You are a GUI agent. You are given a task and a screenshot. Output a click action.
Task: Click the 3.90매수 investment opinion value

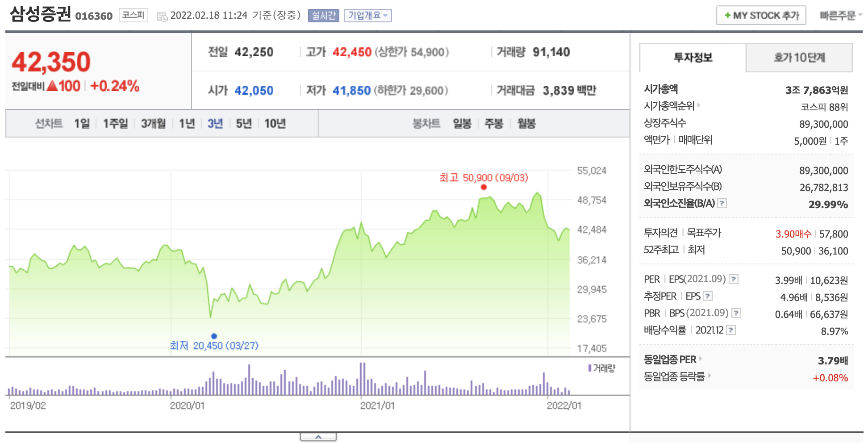click(x=793, y=234)
